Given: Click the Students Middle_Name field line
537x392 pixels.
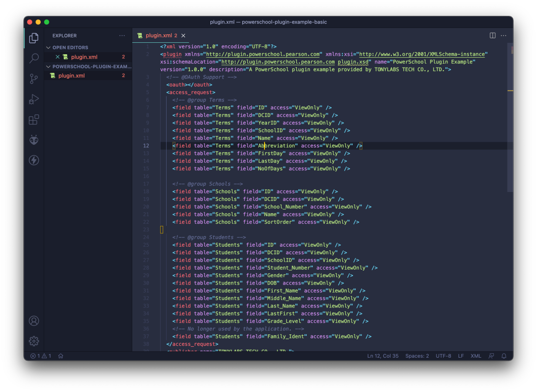Looking at the screenshot, I should coord(270,298).
